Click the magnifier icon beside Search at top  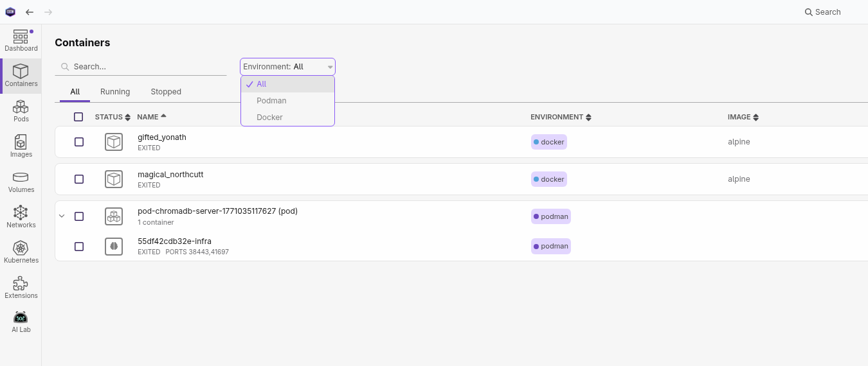[809, 12]
